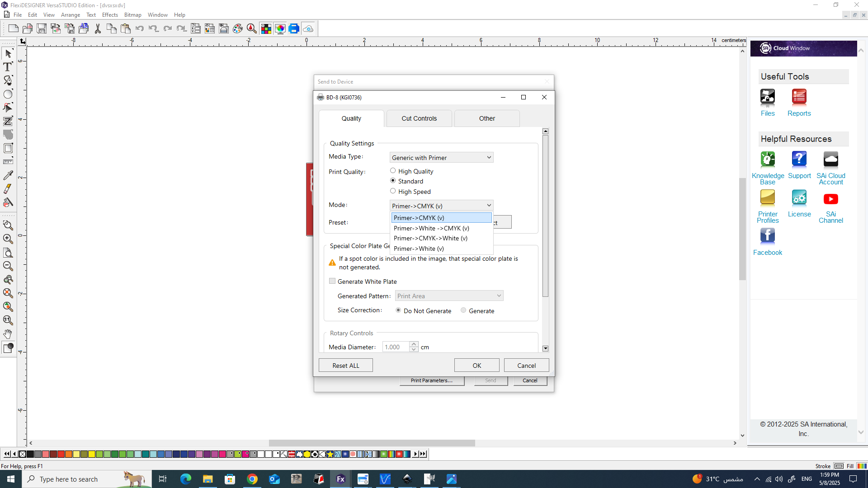Screen dimensions: 868x488
Task: Select High Speed print quality
Action: point(393,191)
